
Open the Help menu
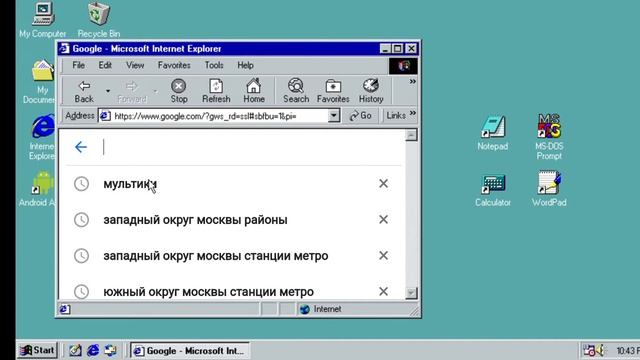(245, 65)
